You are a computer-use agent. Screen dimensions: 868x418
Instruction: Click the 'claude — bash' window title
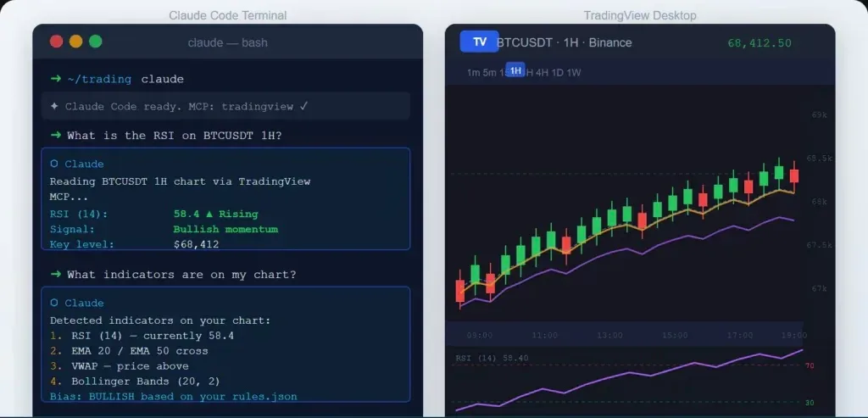[227, 42]
